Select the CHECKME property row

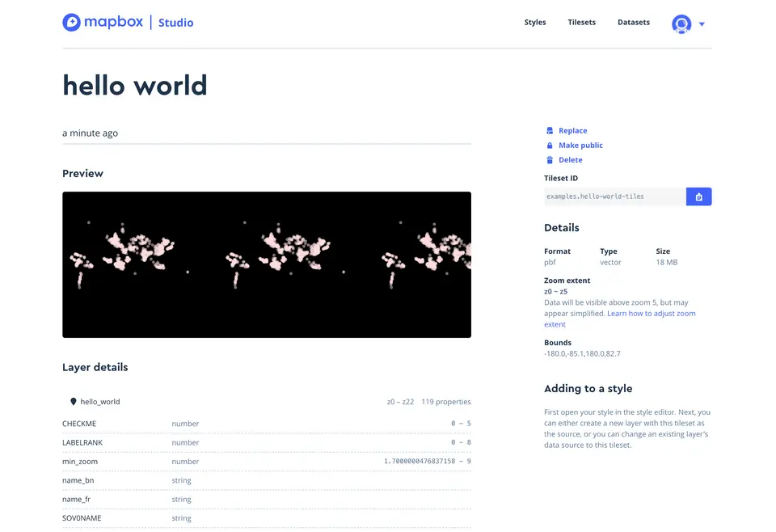pyautogui.click(x=266, y=424)
